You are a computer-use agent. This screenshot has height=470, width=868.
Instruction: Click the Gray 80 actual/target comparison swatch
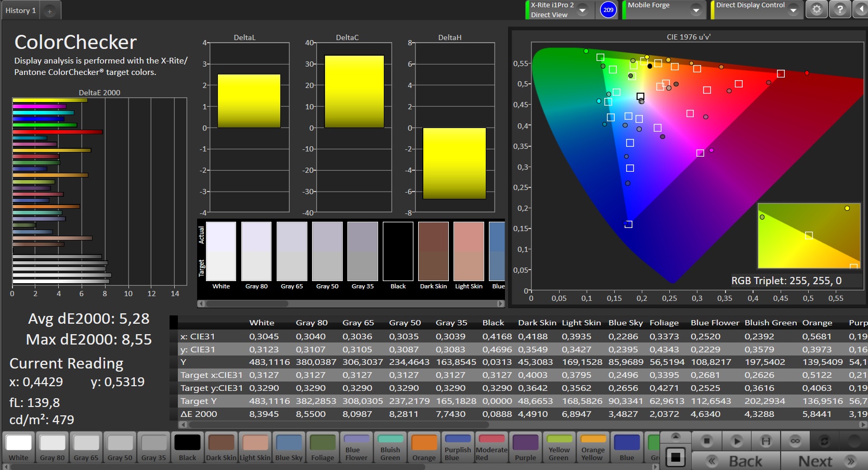point(256,251)
